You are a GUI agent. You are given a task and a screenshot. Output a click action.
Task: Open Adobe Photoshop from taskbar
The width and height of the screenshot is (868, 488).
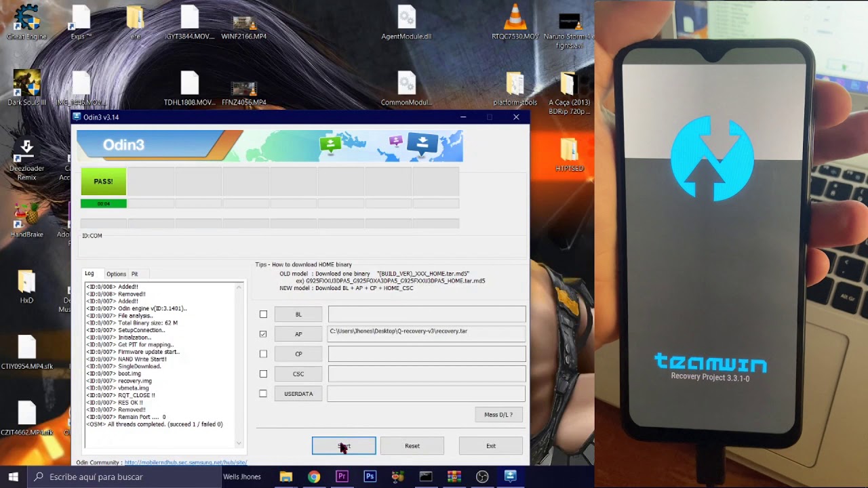(x=370, y=476)
